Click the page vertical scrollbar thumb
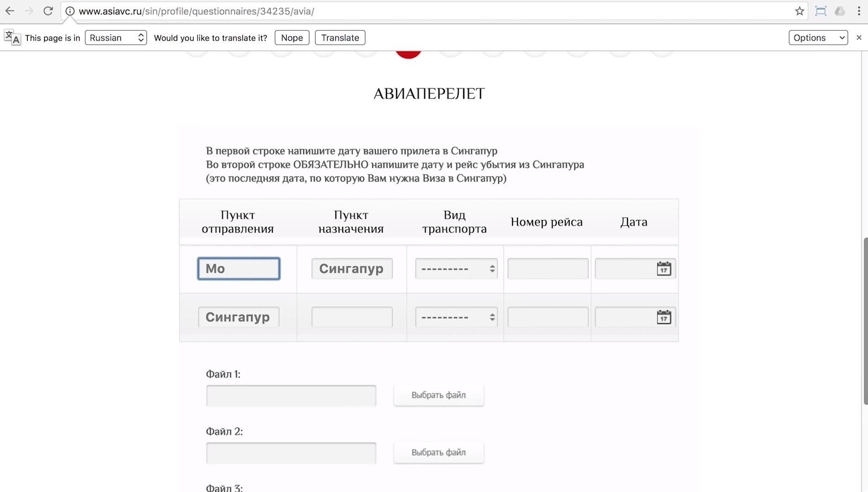This screenshot has width=868, height=492. coord(865,321)
